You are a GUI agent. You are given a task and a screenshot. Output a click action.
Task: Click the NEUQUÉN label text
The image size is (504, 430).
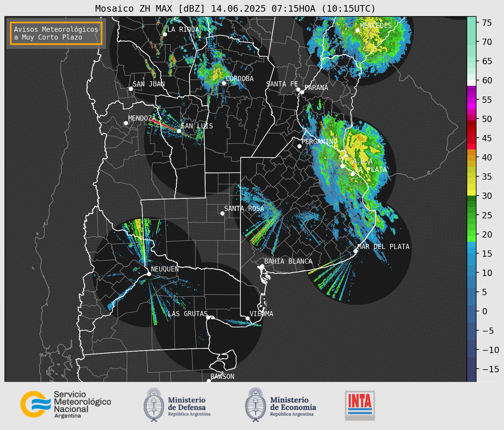point(165,269)
